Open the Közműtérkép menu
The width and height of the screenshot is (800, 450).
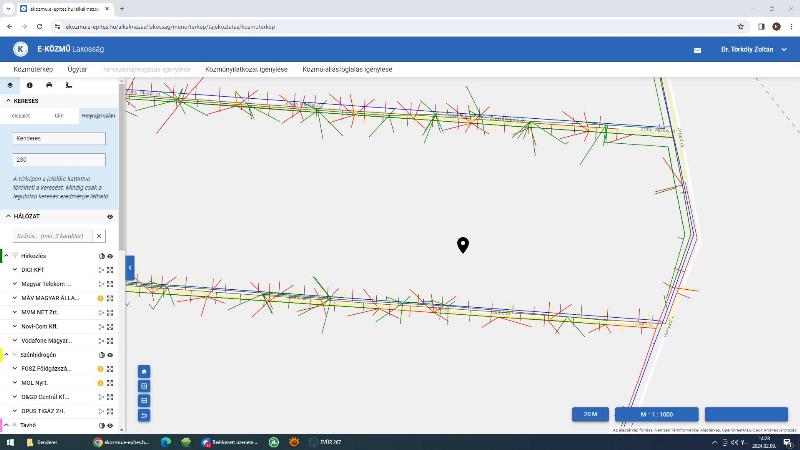pos(33,69)
